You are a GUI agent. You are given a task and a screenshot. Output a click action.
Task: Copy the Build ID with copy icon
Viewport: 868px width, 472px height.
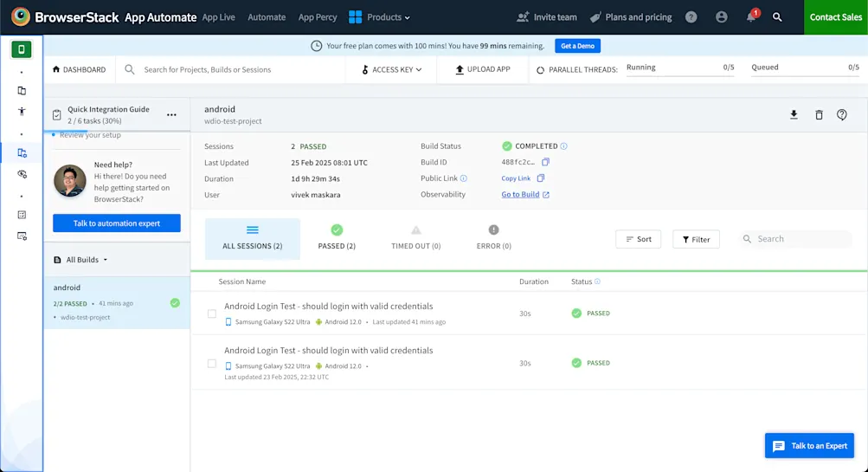click(545, 162)
